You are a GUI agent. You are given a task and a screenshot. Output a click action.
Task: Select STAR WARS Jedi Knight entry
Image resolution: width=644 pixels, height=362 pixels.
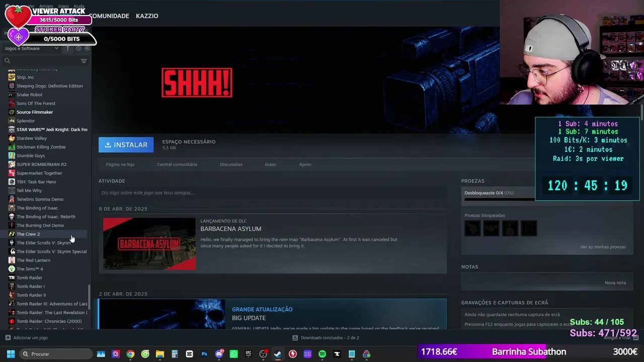(52, 130)
